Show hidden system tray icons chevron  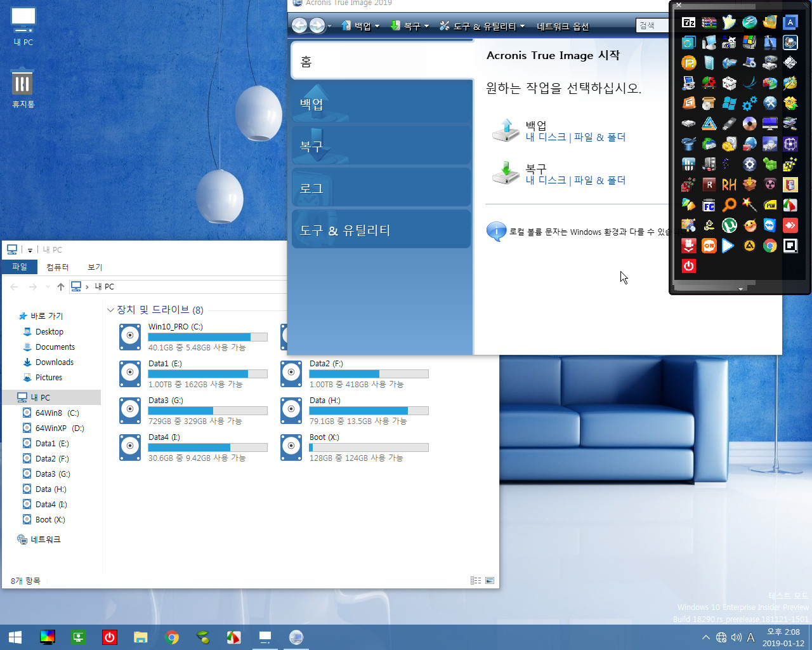coord(706,637)
